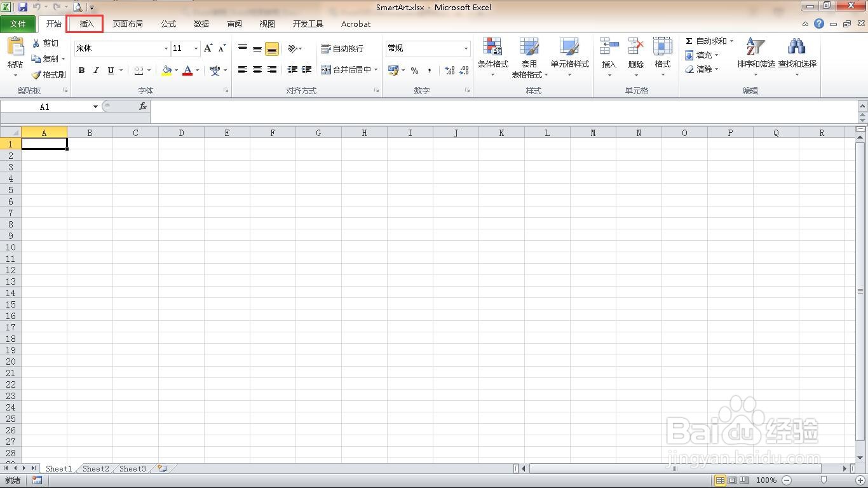Increase font size with large A icon
The image size is (868, 488).
pyautogui.click(x=208, y=48)
